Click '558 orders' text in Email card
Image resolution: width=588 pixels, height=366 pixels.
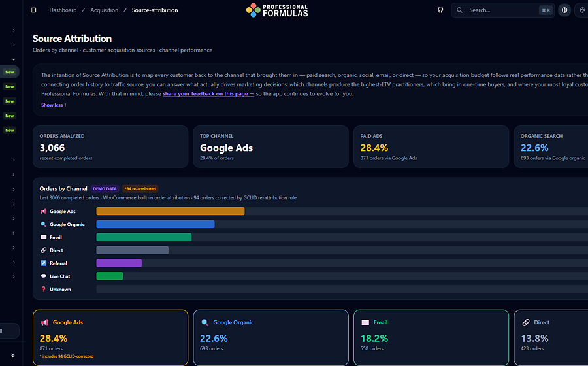click(372, 349)
